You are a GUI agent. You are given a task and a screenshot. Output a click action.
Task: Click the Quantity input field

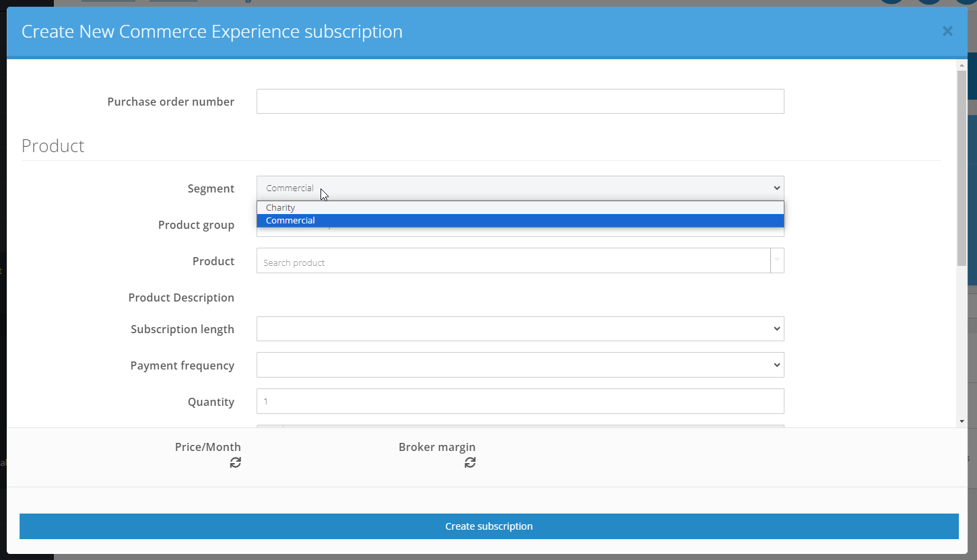click(x=520, y=402)
